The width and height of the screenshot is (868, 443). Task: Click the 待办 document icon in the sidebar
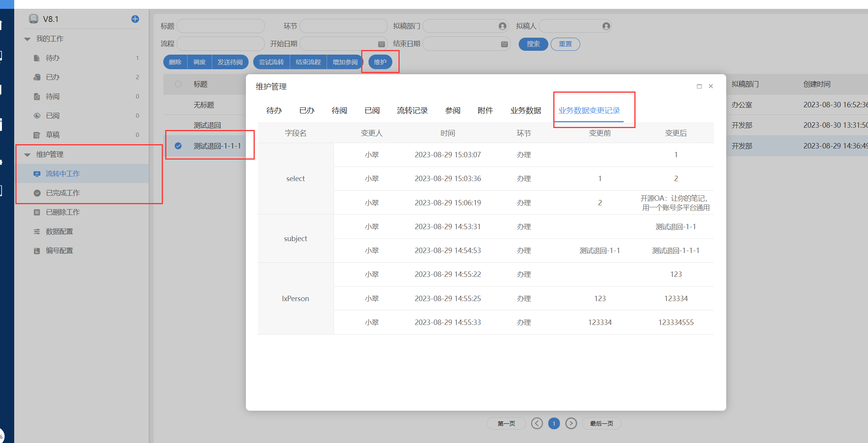(37, 58)
